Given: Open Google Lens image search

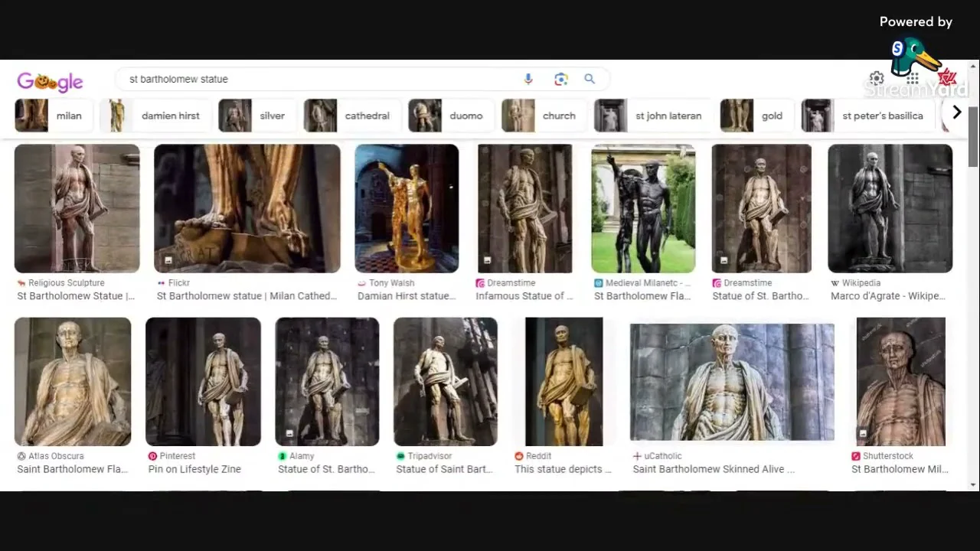Looking at the screenshot, I should click(561, 79).
